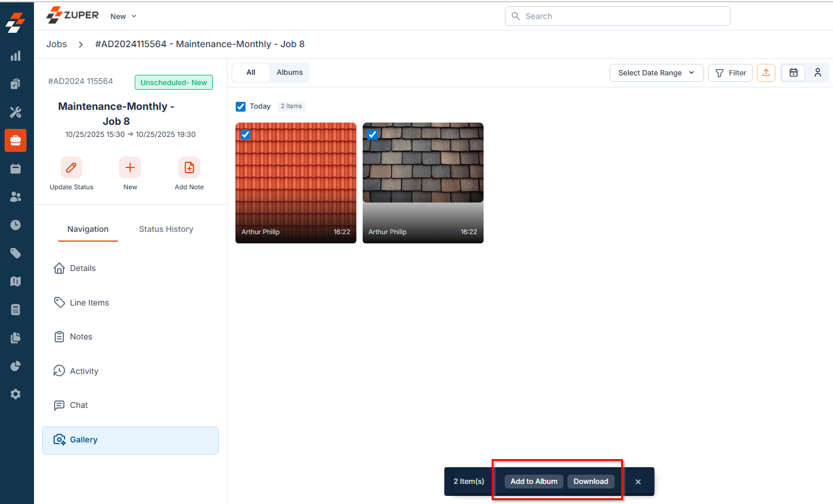
Task: Dismiss the selection bar with the X
Action: (638, 482)
